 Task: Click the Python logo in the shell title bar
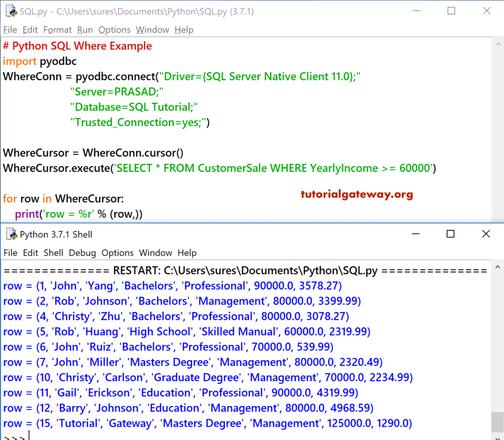coord(10,234)
